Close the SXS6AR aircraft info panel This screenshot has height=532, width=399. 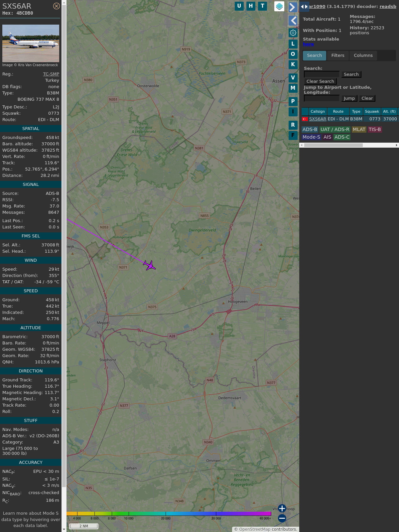pos(57,6)
